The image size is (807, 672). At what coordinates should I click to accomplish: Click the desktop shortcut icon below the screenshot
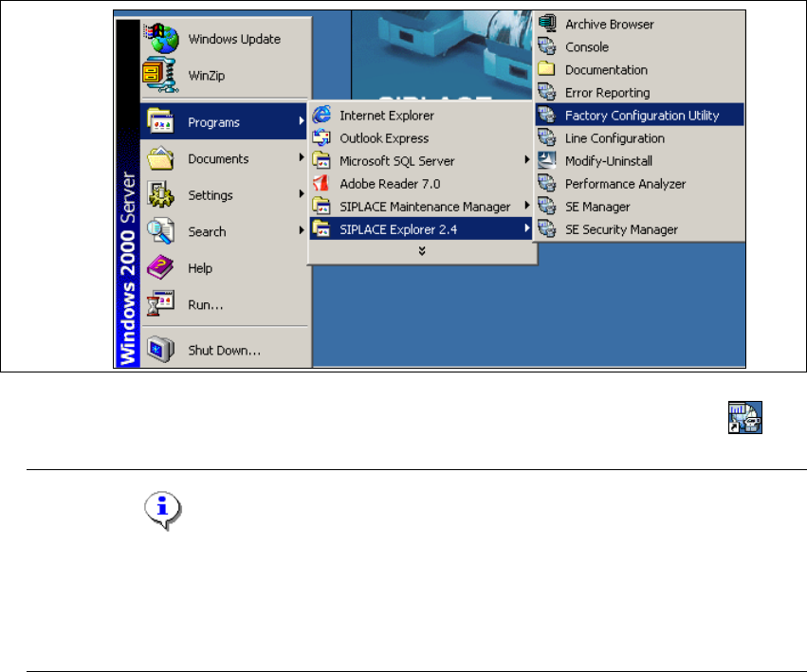744,417
